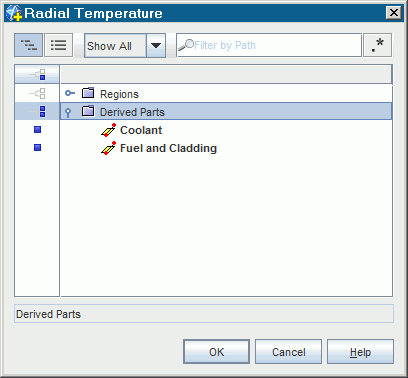Toggle select-all icon in column header

pos(37,74)
